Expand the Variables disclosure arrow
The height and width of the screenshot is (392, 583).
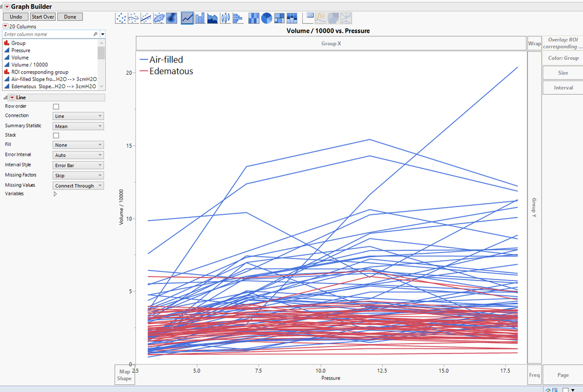point(55,193)
